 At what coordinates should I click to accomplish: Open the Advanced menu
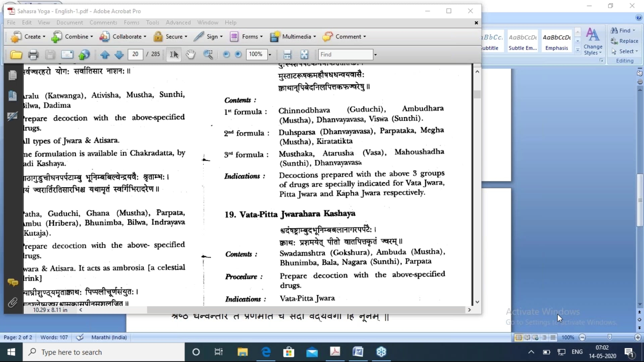click(178, 22)
